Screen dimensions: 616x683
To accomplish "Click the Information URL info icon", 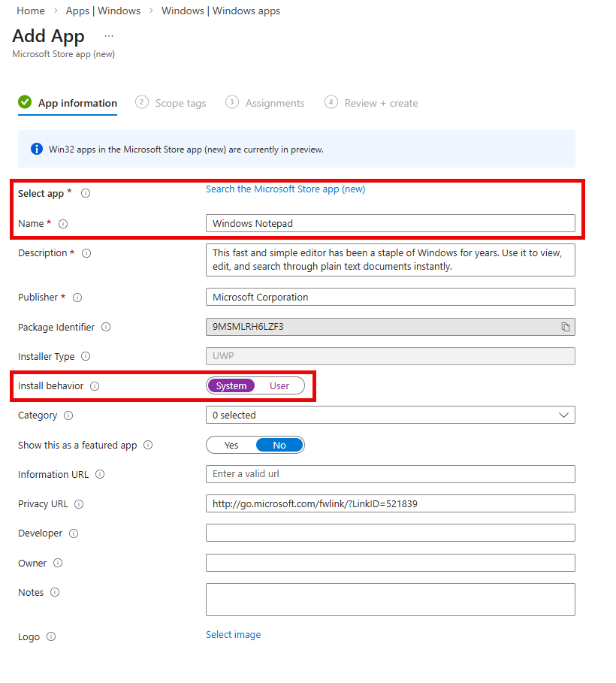I will (100, 474).
